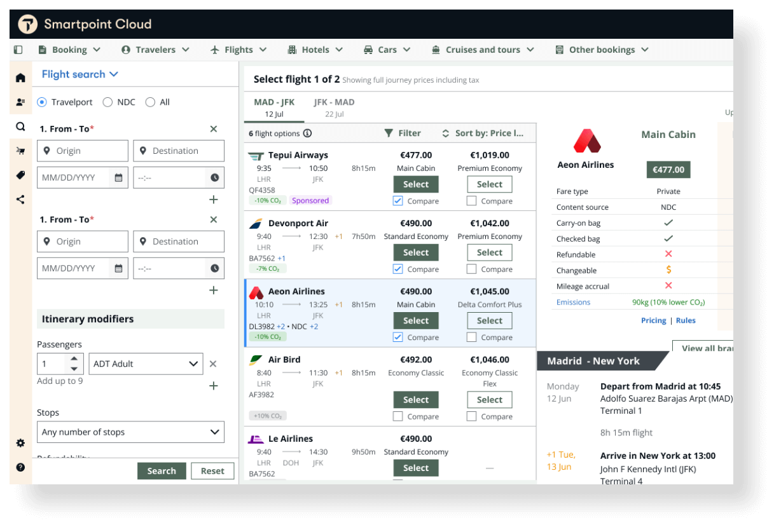Click Select for the Tepui Airways fare
The image size is (781, 532).
(416, 184)
